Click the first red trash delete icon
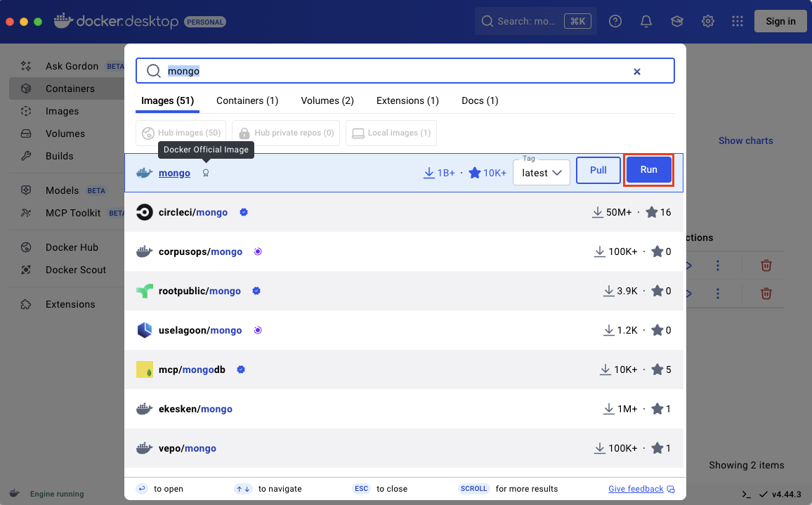 [x=766, y=265]
